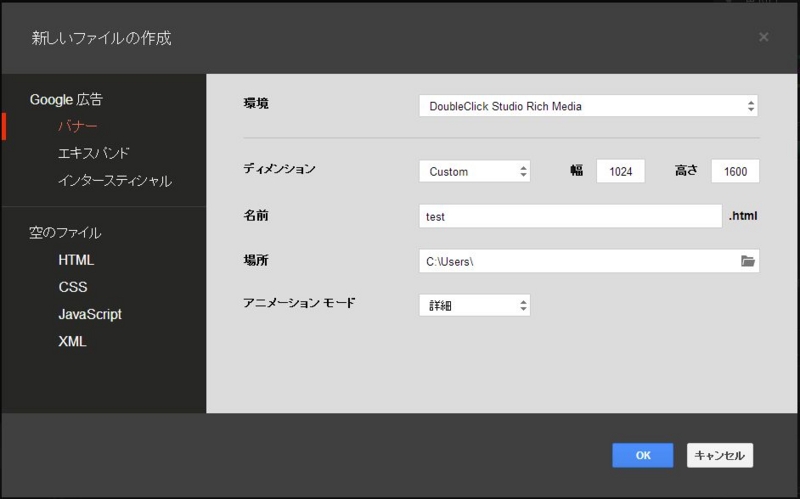800x499 pixels.
Task: Click the アニメーション モード label
Action: tap(299, 303)
